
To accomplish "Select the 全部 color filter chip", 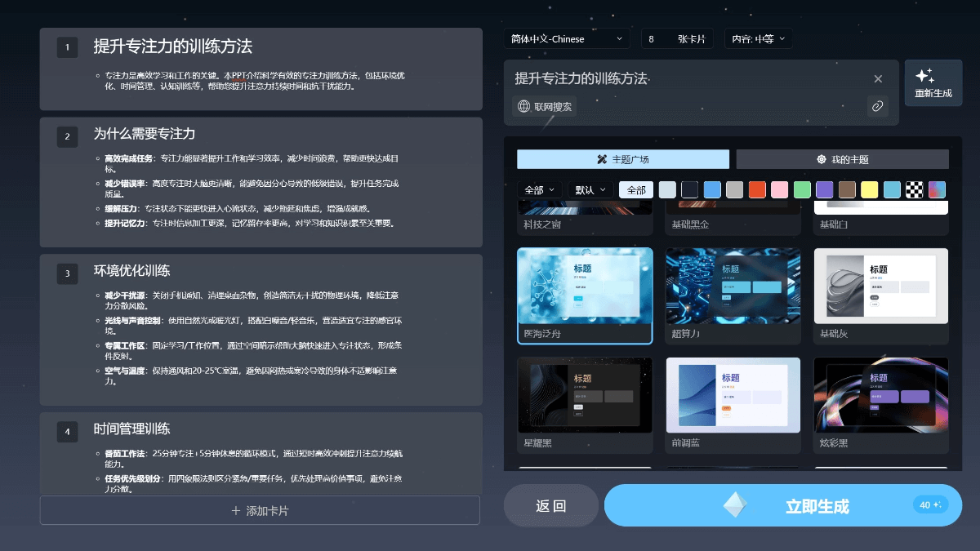I will 636,189.
